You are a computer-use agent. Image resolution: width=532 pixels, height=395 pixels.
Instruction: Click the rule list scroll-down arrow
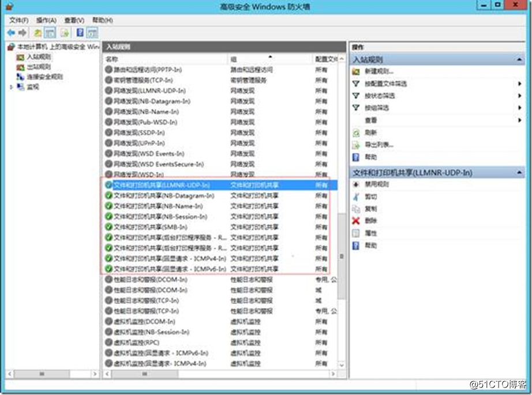[x=342, y=365]
